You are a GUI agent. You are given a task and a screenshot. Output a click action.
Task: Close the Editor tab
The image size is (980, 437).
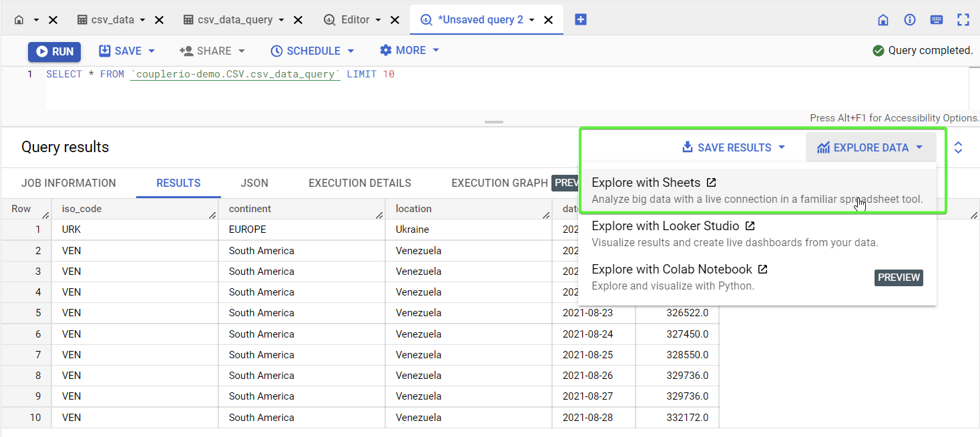(395, 20)
